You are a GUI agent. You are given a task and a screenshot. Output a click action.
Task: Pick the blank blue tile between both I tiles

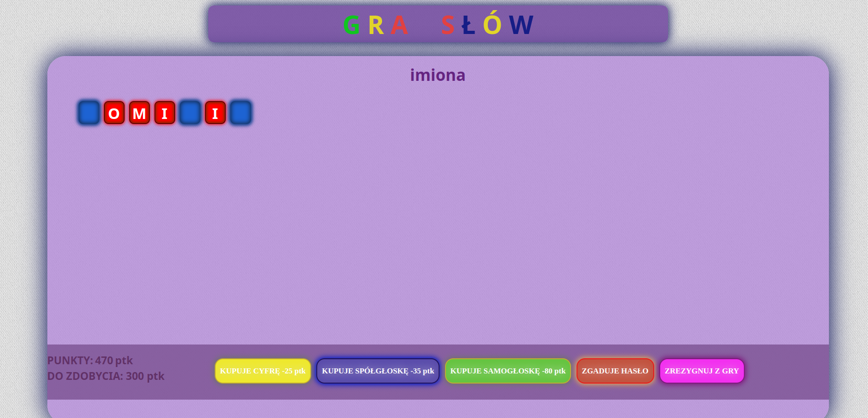pyautogui.click(x=190, y=113)
